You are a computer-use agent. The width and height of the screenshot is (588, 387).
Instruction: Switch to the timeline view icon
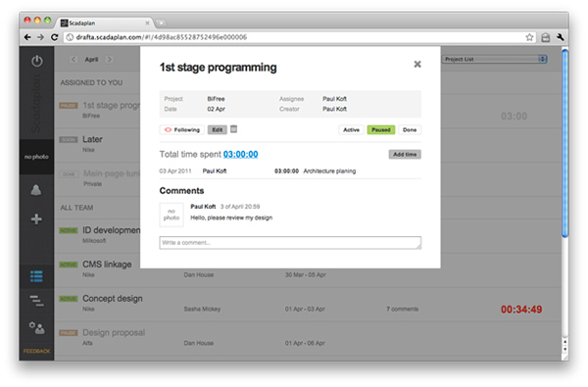(x=36, y=301)
